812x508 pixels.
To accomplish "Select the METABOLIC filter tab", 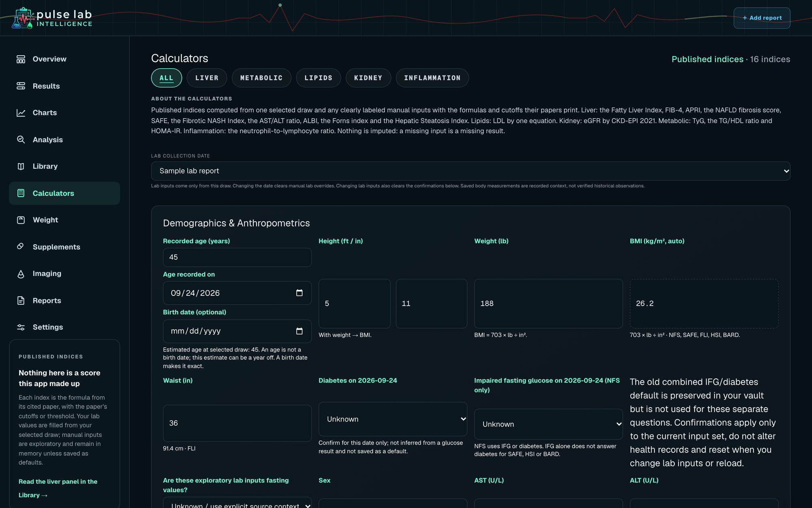I will 261,78.
